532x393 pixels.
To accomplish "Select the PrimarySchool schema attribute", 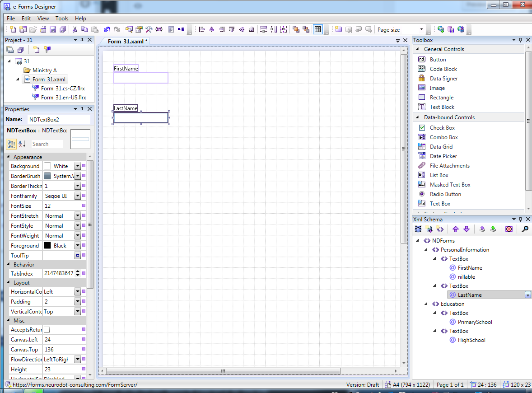I will 475,322.
